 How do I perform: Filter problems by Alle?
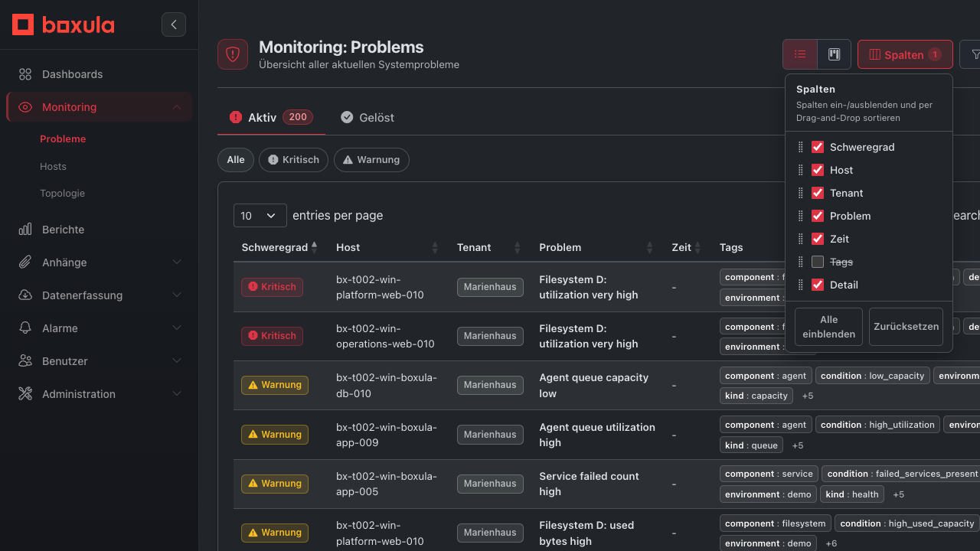(236, 160)
